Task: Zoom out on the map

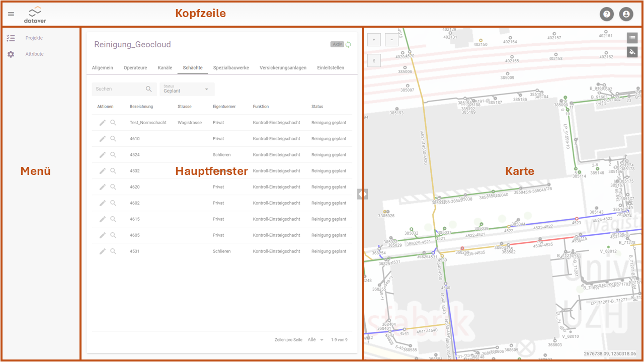Action: click(392, 40)
